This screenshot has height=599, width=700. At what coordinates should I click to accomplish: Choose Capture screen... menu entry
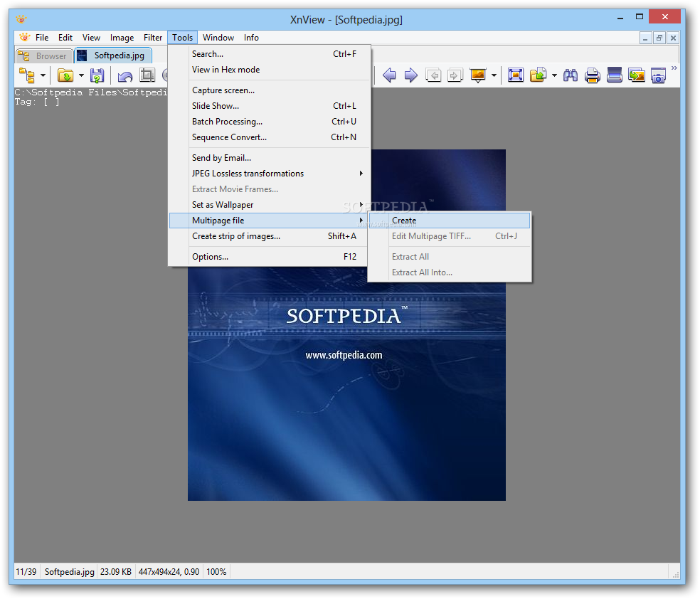click(270, 90)
